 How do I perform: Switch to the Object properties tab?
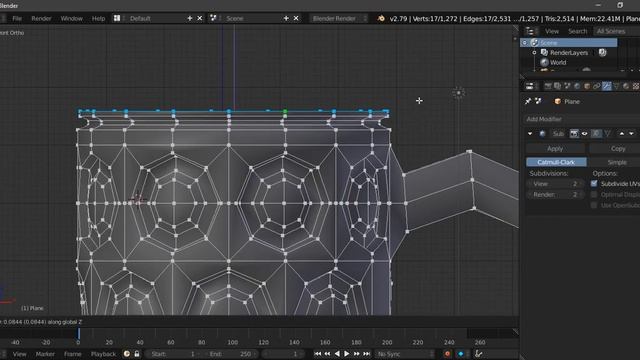point(587,86)
